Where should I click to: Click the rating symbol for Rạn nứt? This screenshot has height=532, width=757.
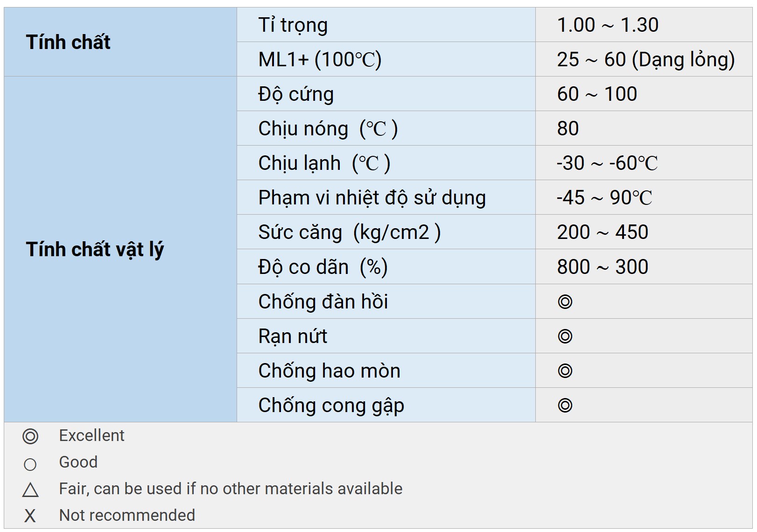(565, 336)
